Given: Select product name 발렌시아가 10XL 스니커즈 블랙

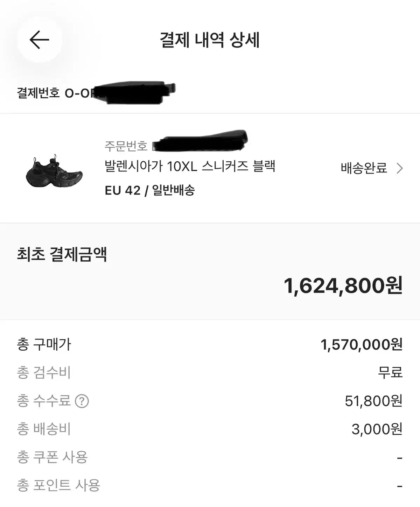Looking at the screenshot, I should (190, 166).
